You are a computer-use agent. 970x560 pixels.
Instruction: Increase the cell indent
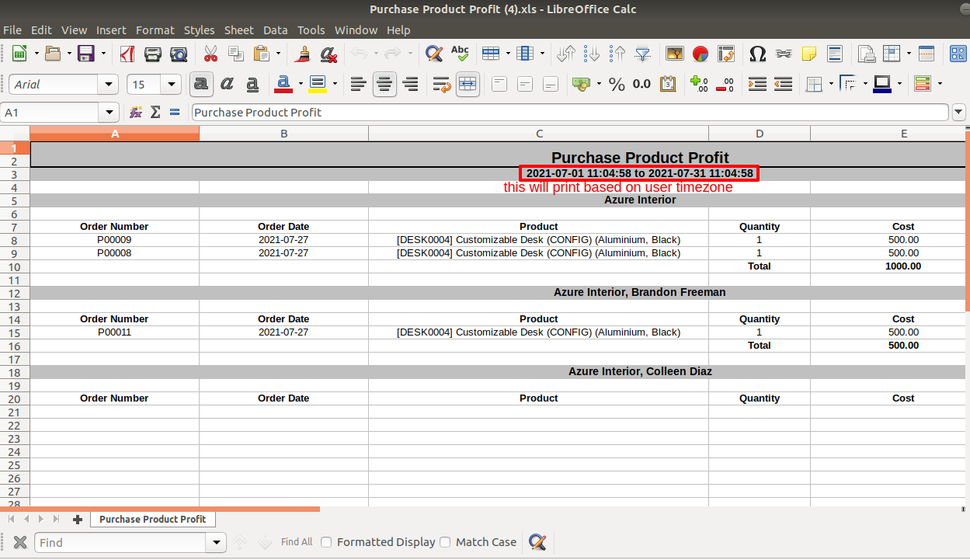pyautogui.click(x=757, y=84)
